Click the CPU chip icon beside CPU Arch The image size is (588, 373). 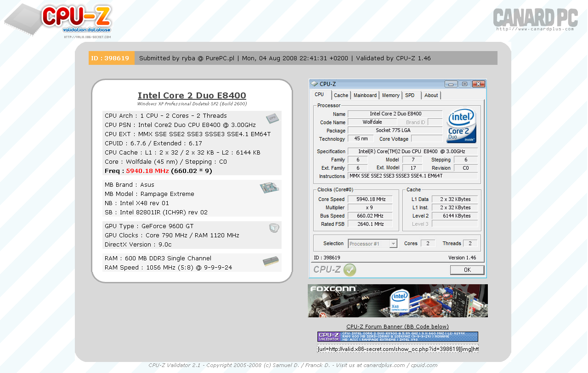[272, 118]
